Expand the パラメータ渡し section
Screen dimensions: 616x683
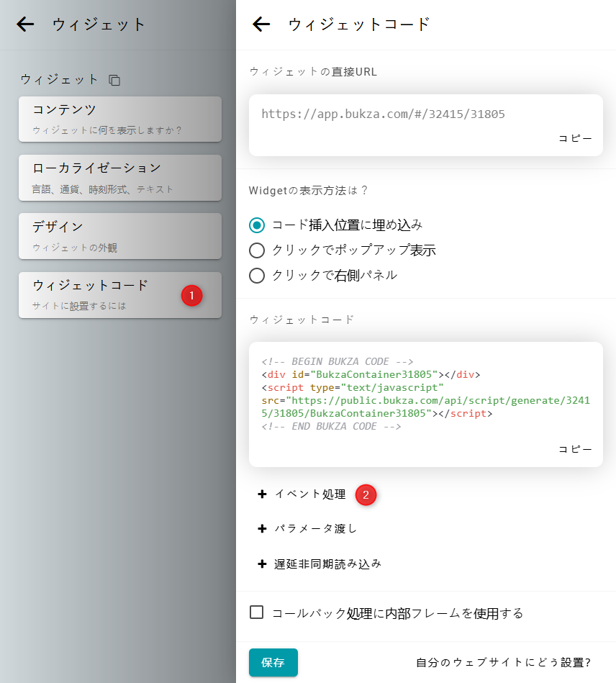coord(316,529)
